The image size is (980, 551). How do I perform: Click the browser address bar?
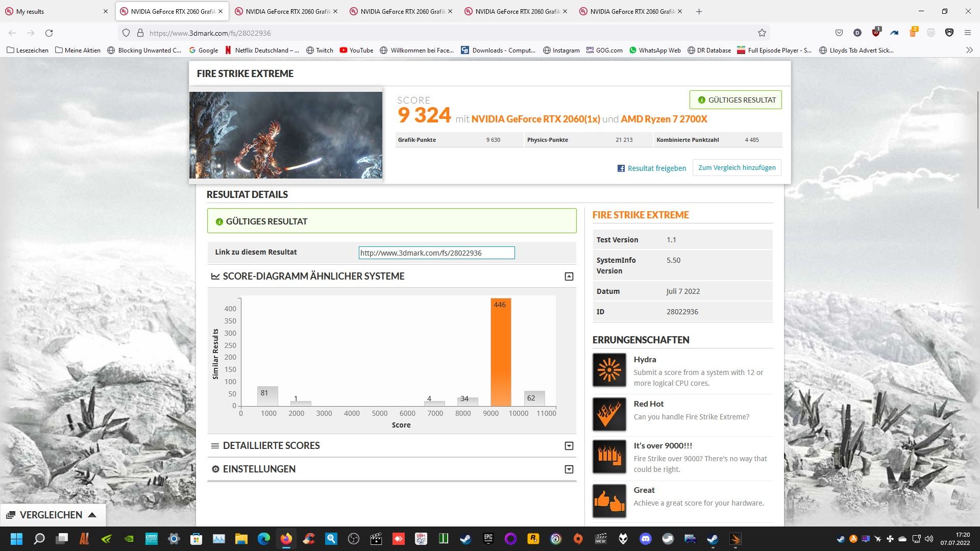pyautogui.click(x=443, y=33)
